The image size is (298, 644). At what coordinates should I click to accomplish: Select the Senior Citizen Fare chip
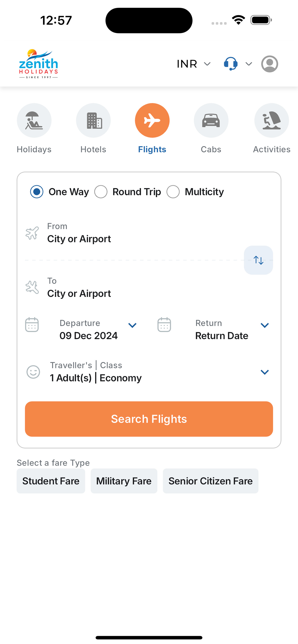tap(211, 481)
